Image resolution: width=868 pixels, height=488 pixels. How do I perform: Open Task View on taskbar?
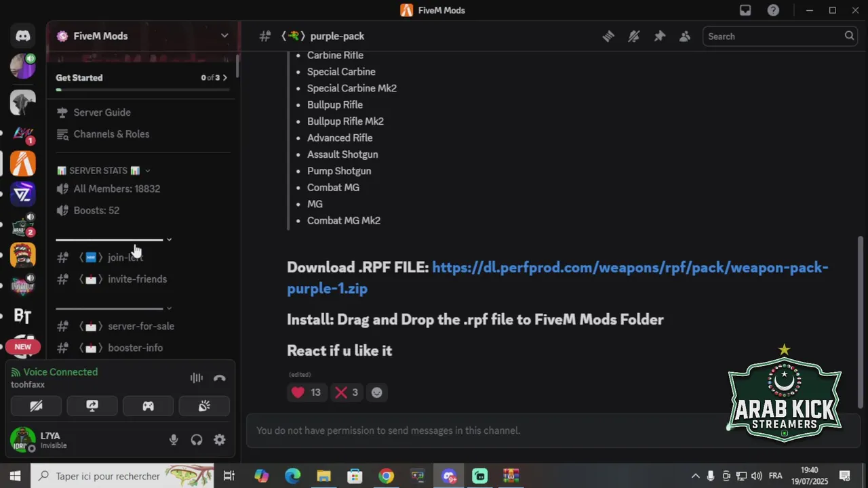click(229, 476)
